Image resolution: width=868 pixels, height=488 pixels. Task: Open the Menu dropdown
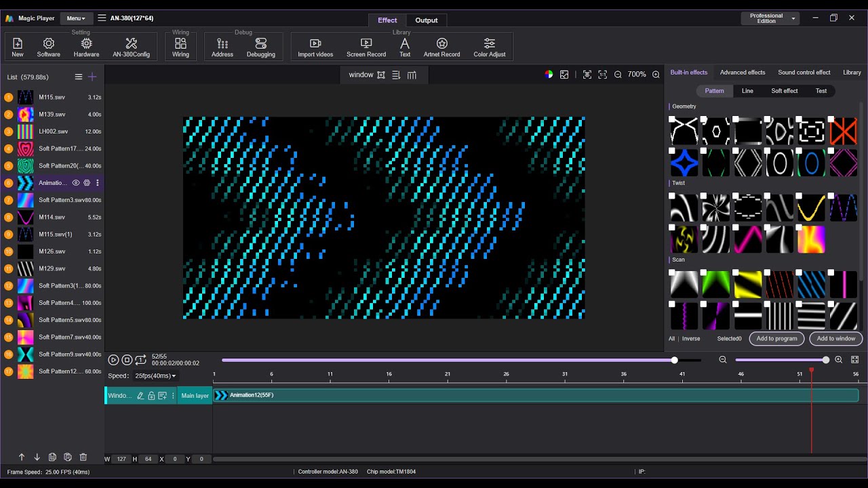(x=76, y=18)
